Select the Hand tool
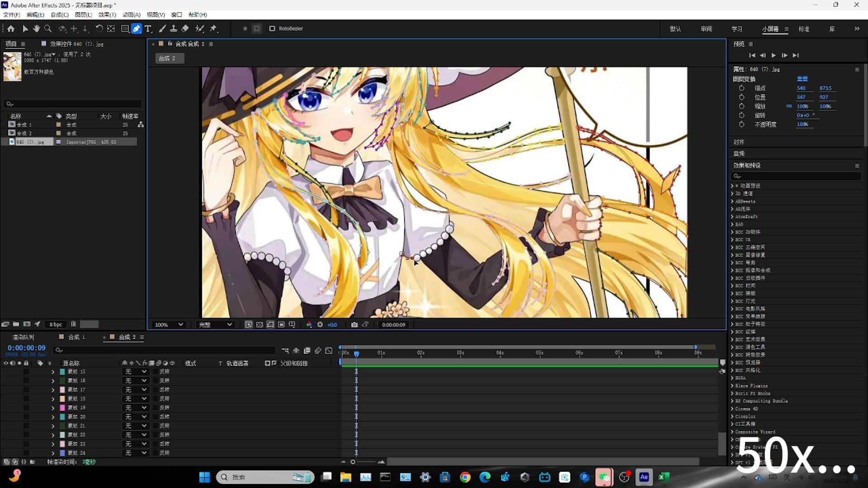This screenshot has width=868, height=488. click(37, 28)
